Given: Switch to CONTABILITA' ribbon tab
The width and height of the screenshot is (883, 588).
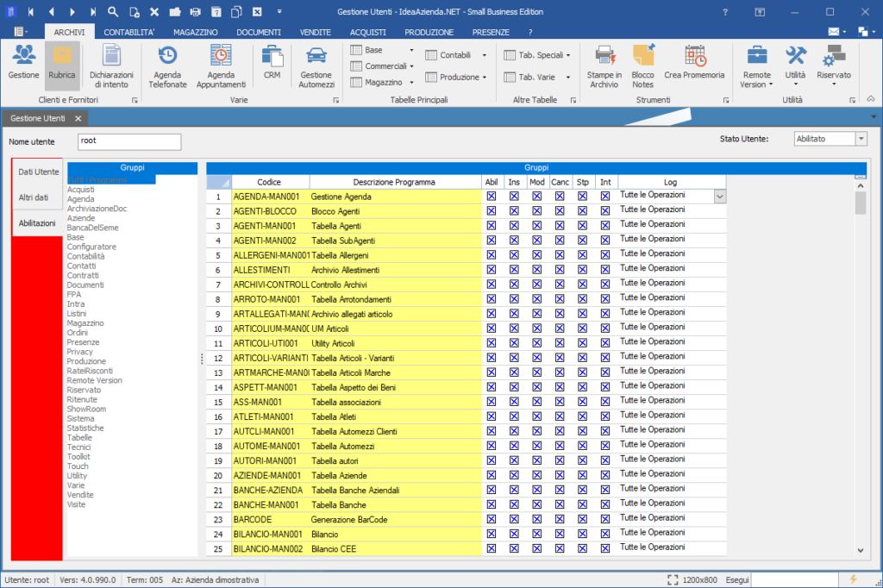Looking at the screenshot, I should click(x=129, y=32).
